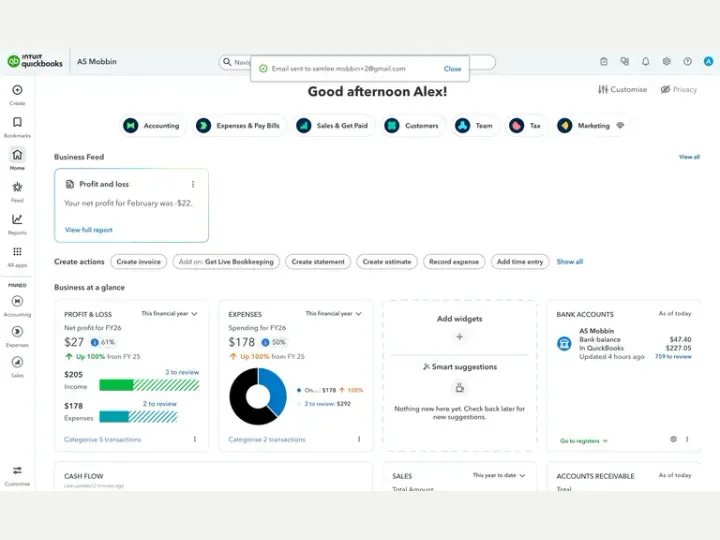Open the clipboard tasks icon in header

click(604, 61)
